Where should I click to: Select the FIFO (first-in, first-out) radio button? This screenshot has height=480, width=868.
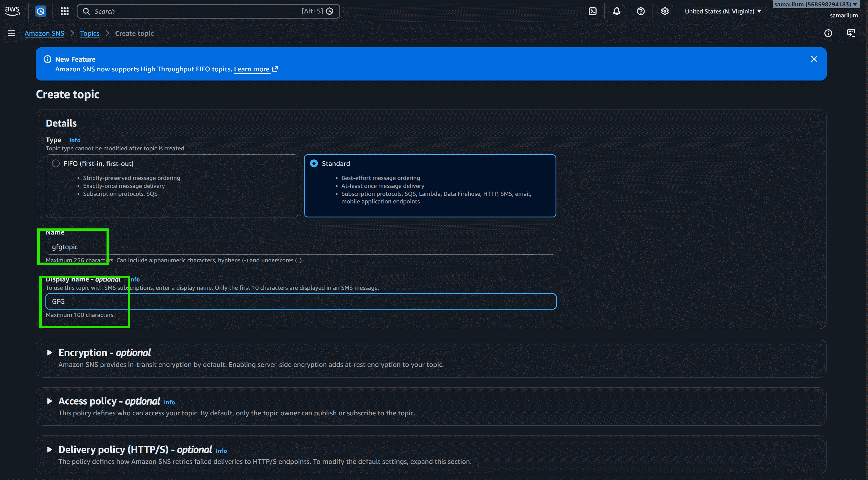(x=56, y=163)
